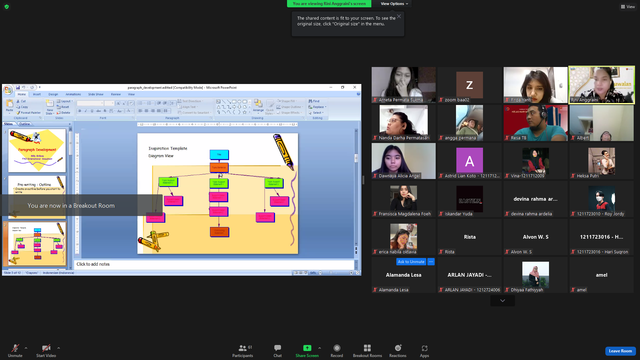
Task: Open the Participants panel in Zoom
Action: tap(242, 350)
